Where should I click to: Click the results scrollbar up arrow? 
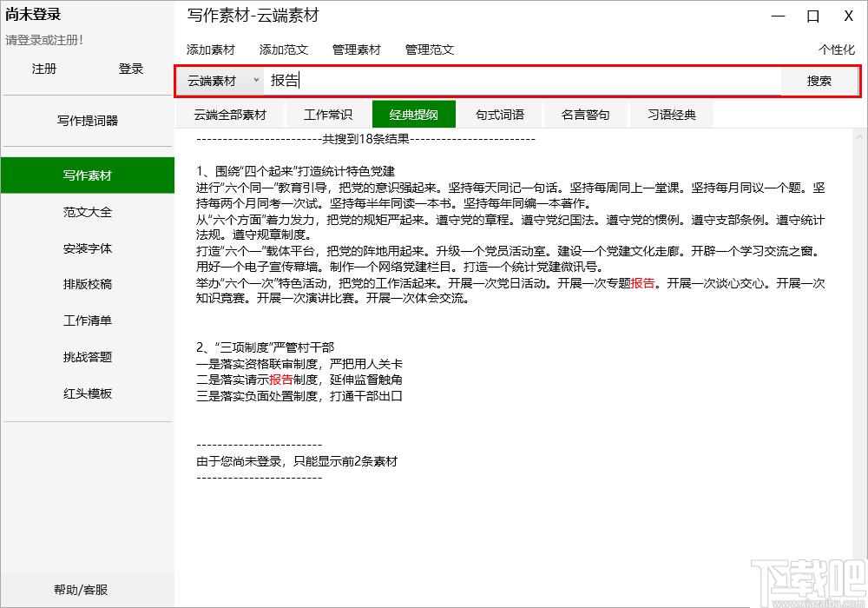tap(859, 136)
